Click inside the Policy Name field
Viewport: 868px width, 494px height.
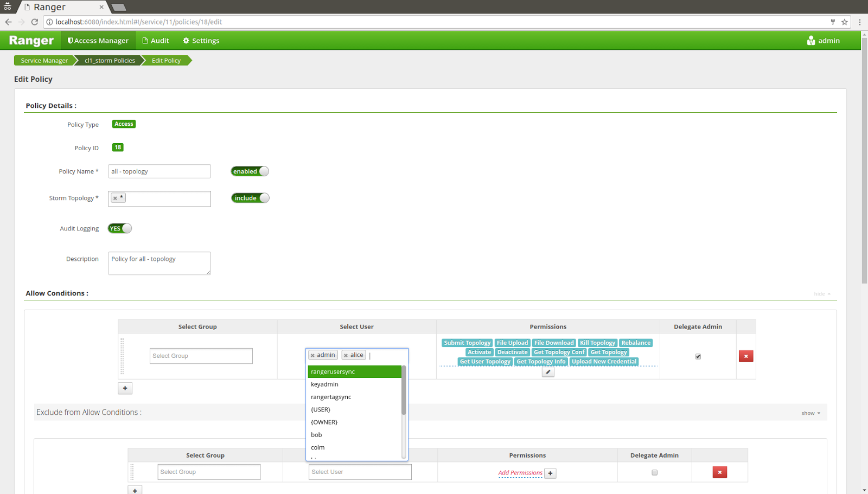[x=159, y=171]
